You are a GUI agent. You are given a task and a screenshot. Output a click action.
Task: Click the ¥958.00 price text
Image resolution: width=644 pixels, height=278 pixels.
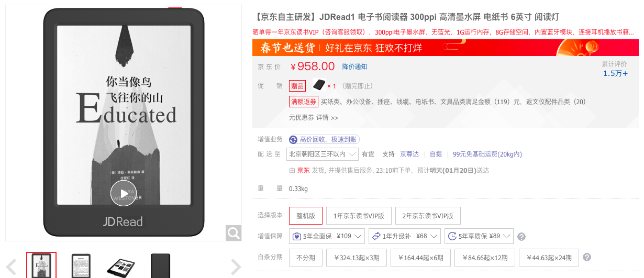pos(313,66)
